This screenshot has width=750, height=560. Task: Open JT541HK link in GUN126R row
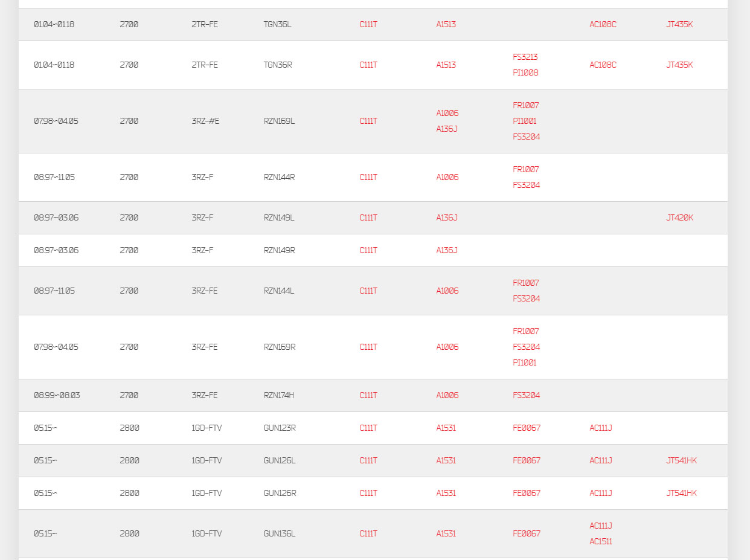681,493
